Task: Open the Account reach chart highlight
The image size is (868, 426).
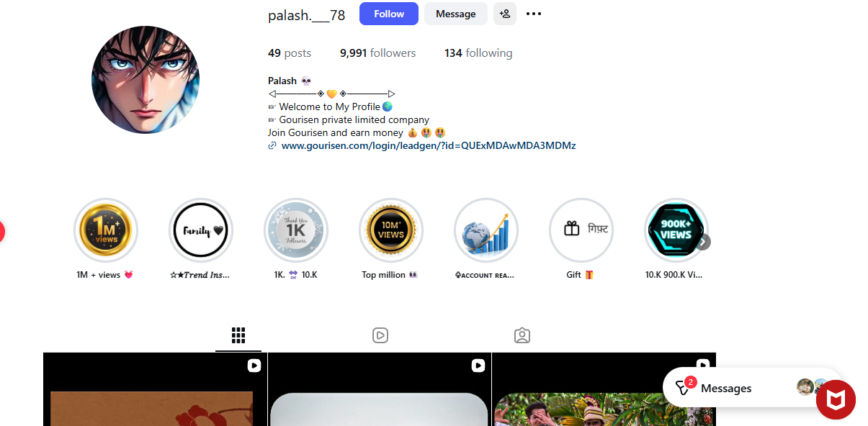Action: (x=486, y=230)
